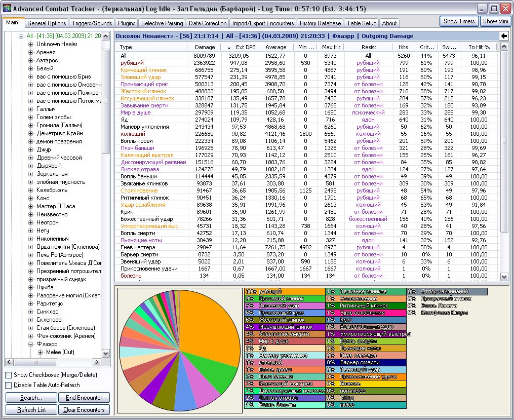Click the orange рубящий legend swatch
The height and width of the screenshot is (420, 514).
coord(285,291)
